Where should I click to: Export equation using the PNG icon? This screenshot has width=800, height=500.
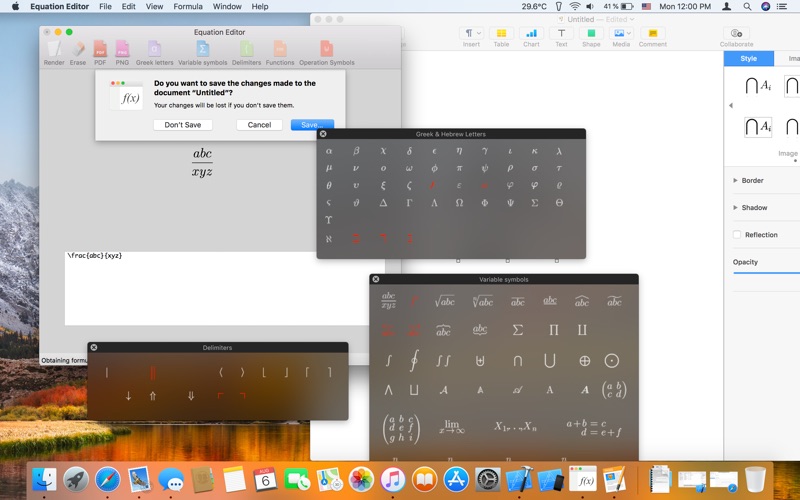click(x=122, y=49)
